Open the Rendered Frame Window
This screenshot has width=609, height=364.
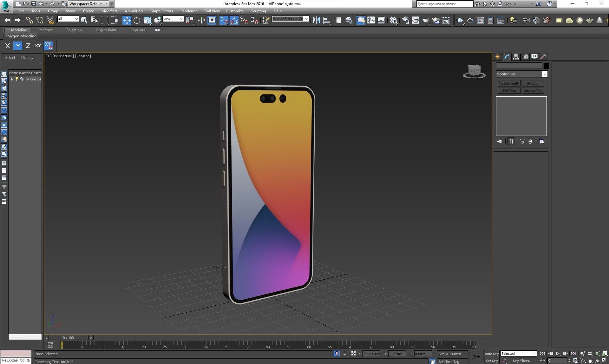(416, 20)
